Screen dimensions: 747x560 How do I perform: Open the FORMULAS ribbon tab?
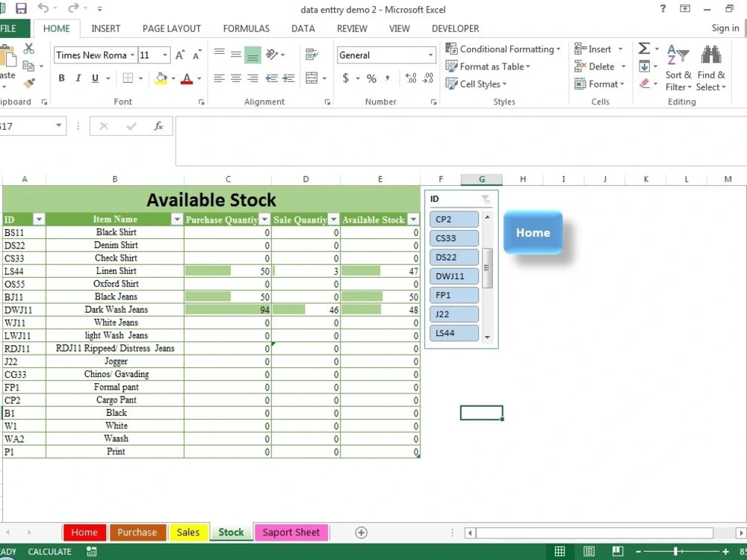(x=247, y=28)
